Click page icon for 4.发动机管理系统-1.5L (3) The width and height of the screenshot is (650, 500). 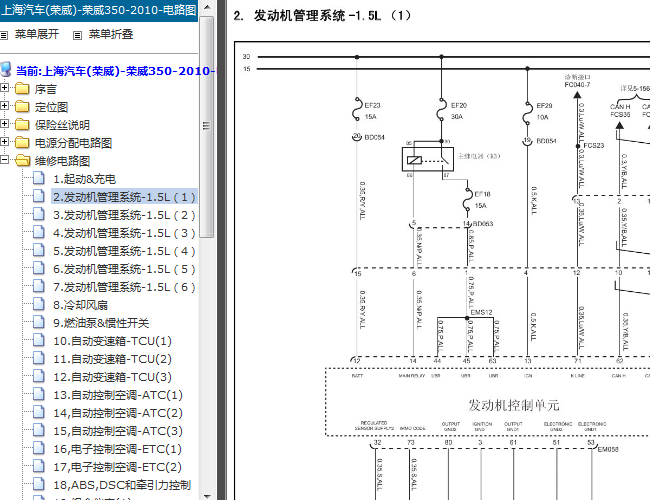pos(39,232)
